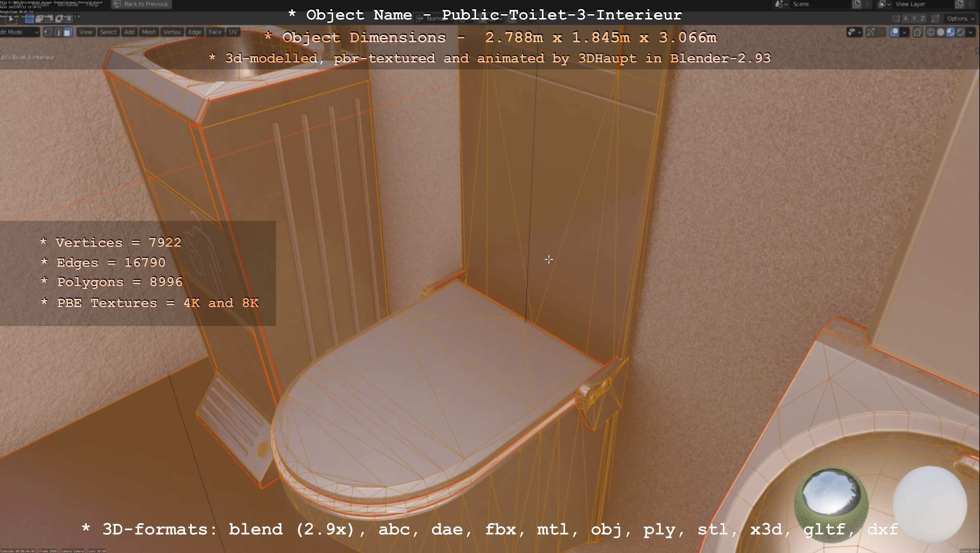Switch to wireframe shading
980x553 pixels.
click(x=931, y=32)
